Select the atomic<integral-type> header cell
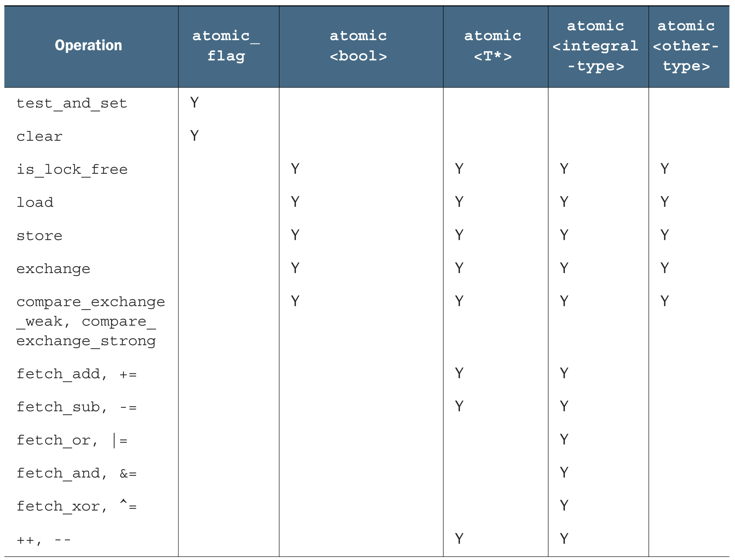Image resolution: width=735 pixels, height=560 pixels. click(595, 46)
